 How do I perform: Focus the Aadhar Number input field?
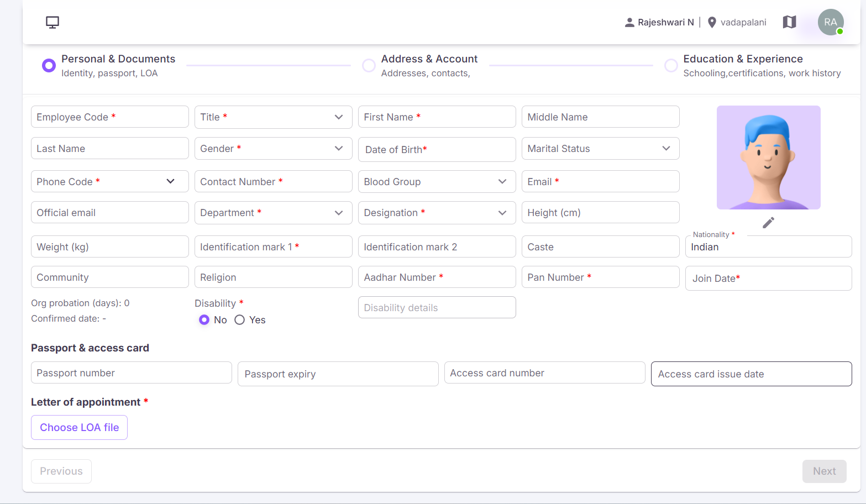(437, 277)
